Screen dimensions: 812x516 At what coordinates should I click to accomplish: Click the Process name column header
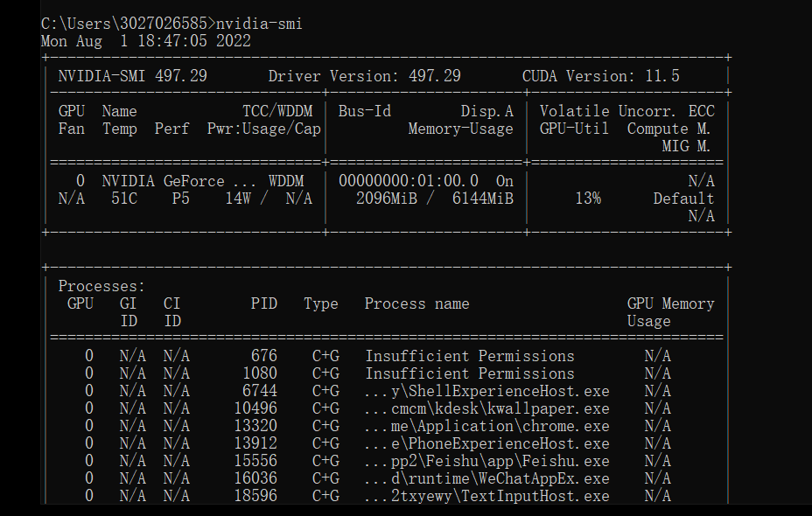coord(416,303)
